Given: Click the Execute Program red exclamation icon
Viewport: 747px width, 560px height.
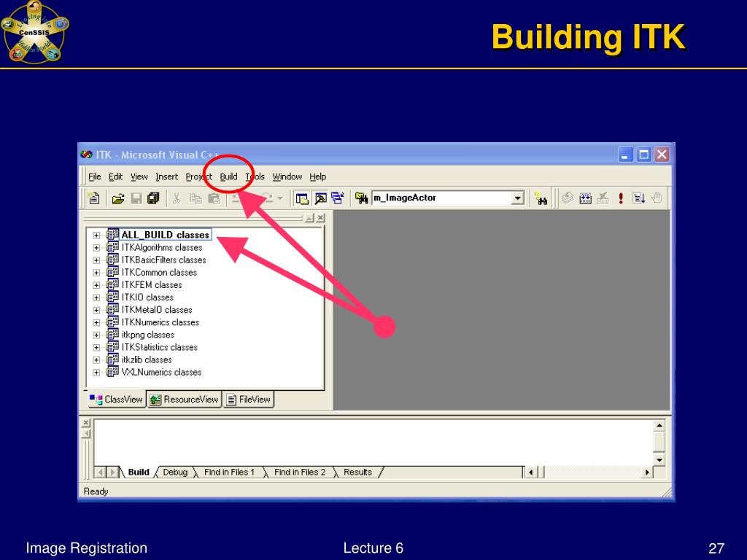Looking at the screenshot, I should (621, 198).
